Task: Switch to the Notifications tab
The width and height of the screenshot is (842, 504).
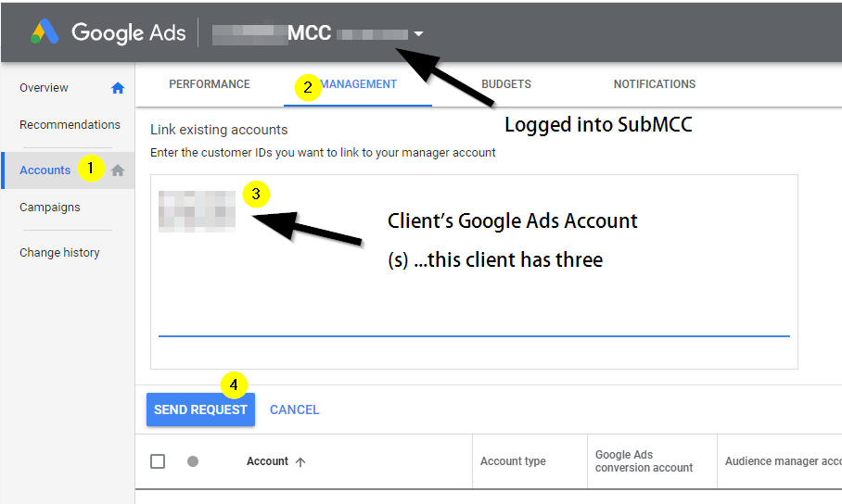Action: pos(654,84)
